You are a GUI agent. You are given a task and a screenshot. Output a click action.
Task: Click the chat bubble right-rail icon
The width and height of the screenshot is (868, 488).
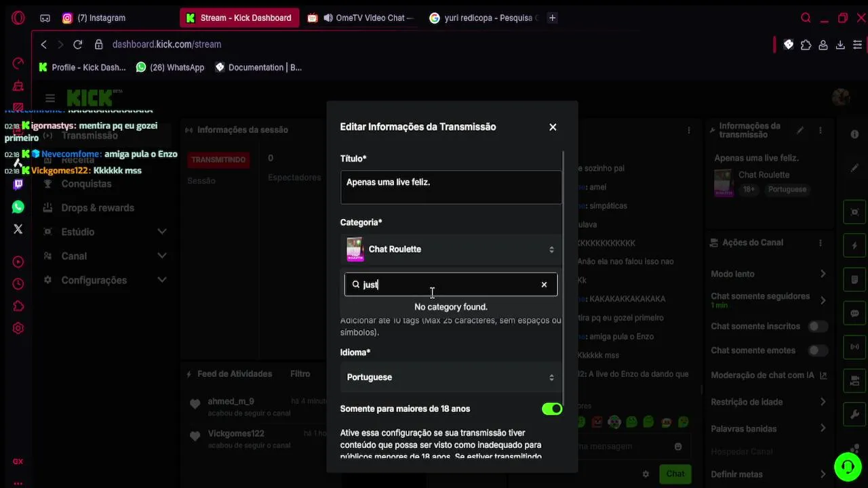click(854, 314)
